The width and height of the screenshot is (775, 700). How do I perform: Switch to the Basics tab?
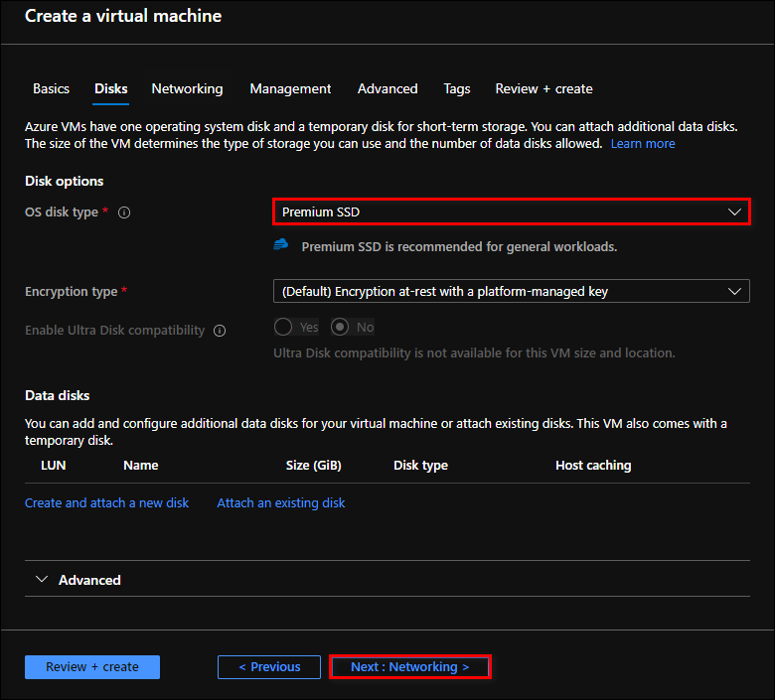point(51,88)
